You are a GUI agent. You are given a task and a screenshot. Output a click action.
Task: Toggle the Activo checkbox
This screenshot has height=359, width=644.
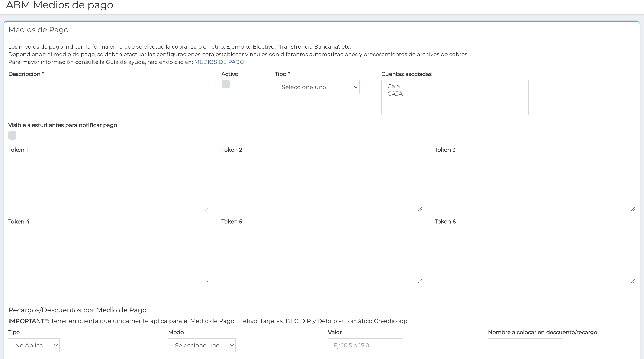click(225, 84)
